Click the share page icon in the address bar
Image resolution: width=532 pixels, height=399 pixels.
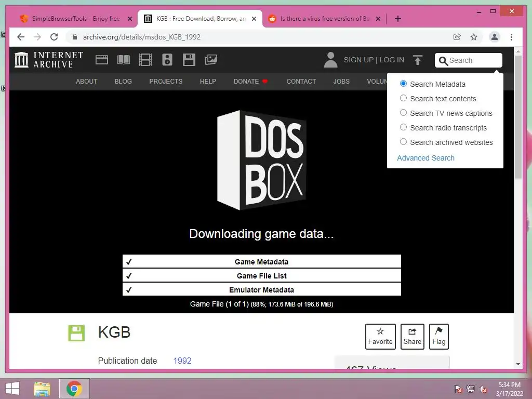[x=457, y=37]
